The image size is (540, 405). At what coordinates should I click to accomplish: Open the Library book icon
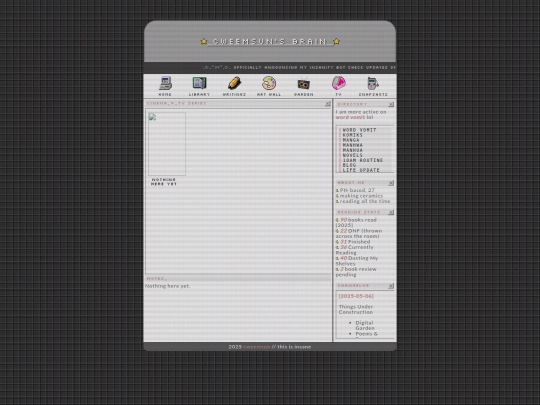coord(199,83)
